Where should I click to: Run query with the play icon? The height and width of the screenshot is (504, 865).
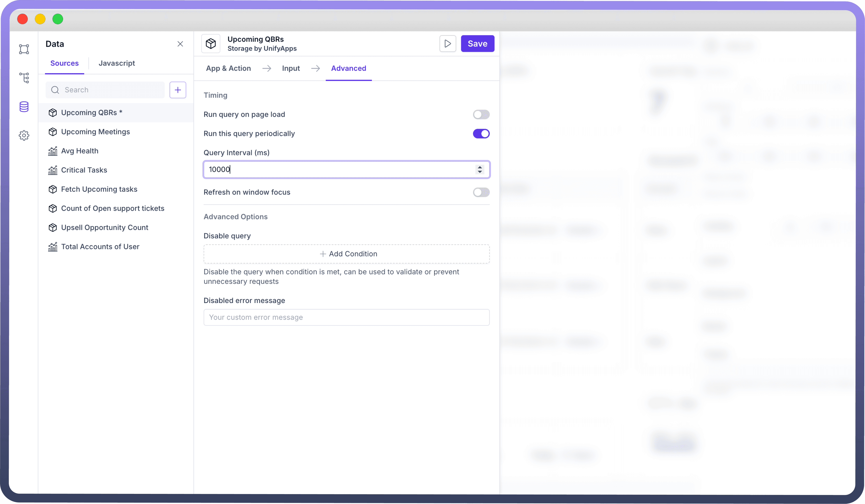448,44
